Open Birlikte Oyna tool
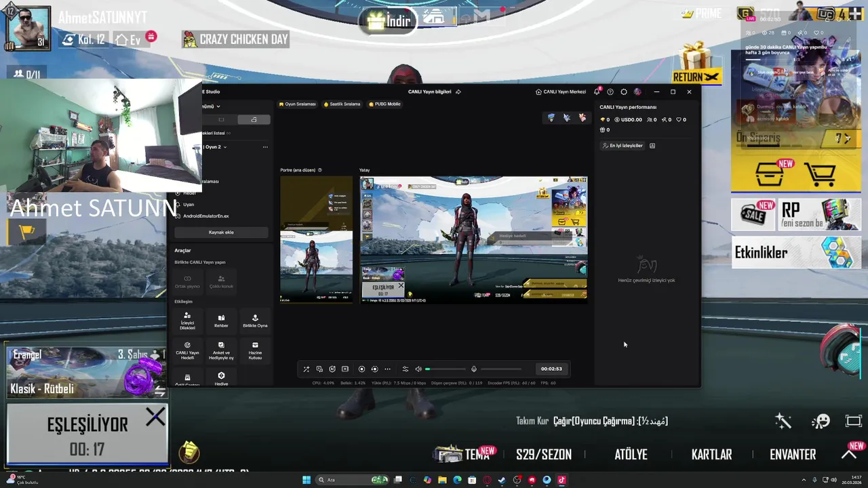 (255, 321)
